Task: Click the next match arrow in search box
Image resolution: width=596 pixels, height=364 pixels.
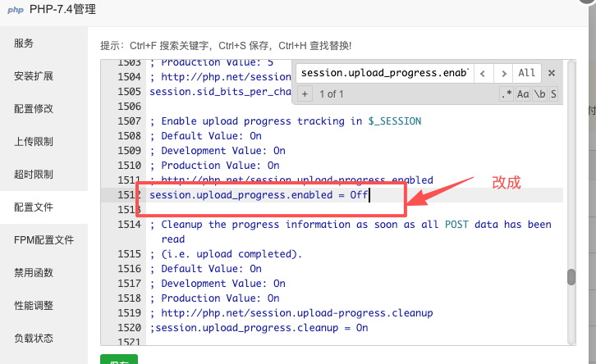Action: [x=503, y=73]
